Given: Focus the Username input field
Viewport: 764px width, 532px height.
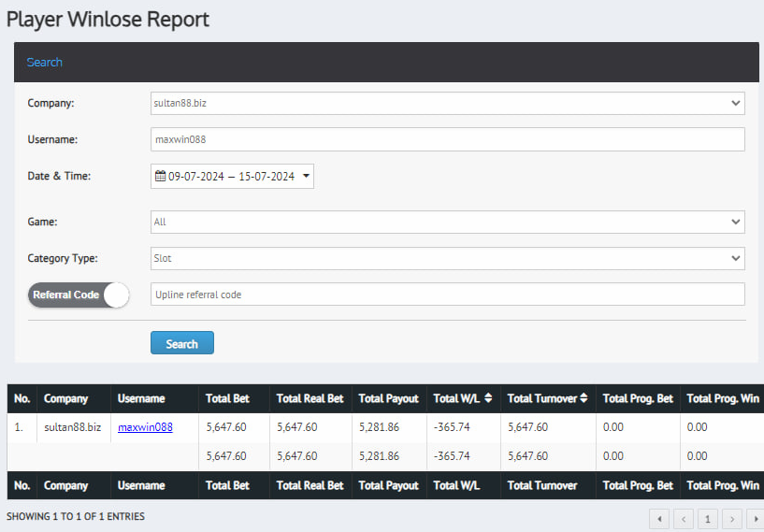Looking at the screenshot, I should tap(447, 139).
